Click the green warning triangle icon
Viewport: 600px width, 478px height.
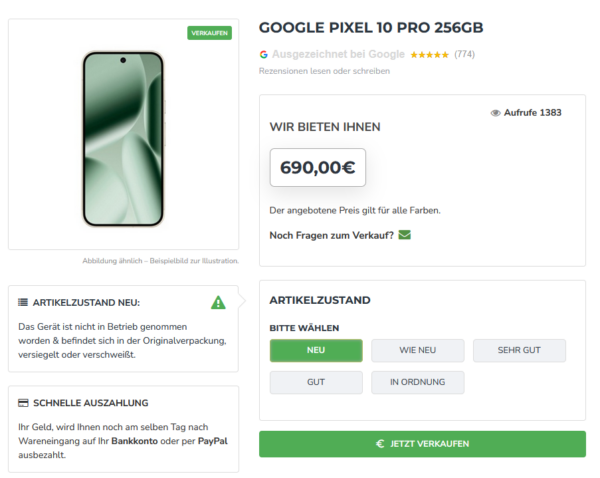(218, 302)
